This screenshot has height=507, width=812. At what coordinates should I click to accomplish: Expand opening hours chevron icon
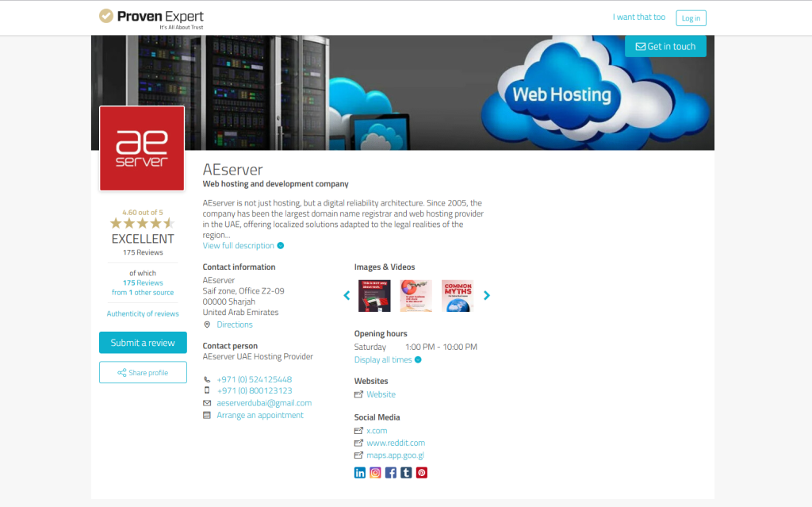point(418,359)
